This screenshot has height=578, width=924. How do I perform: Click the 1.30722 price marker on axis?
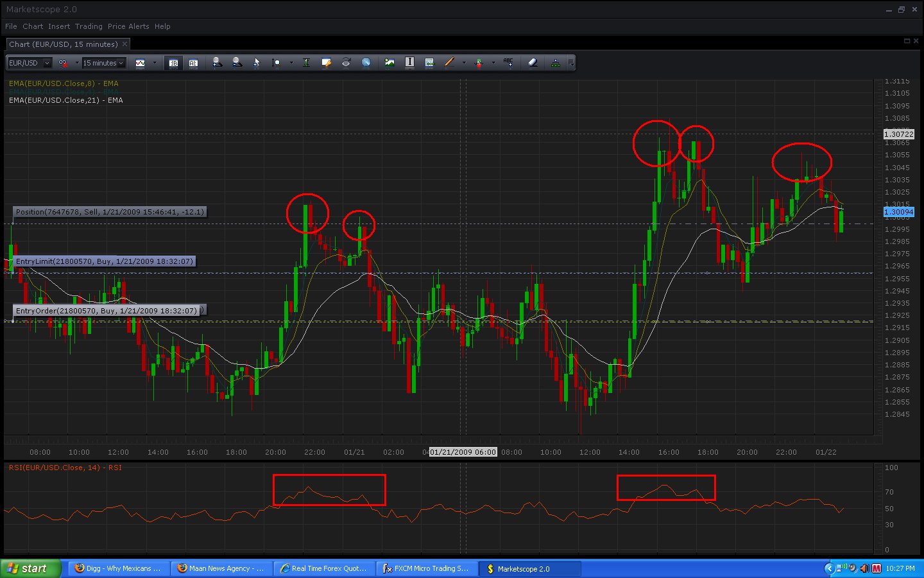(898, 134)
